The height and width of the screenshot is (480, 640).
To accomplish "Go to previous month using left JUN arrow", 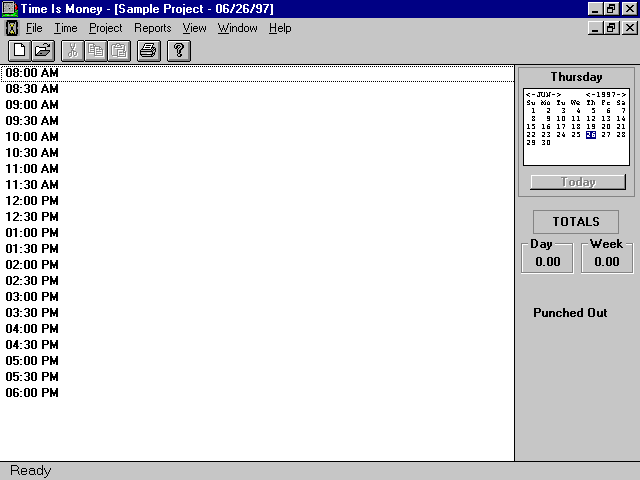I will (529, 94).
